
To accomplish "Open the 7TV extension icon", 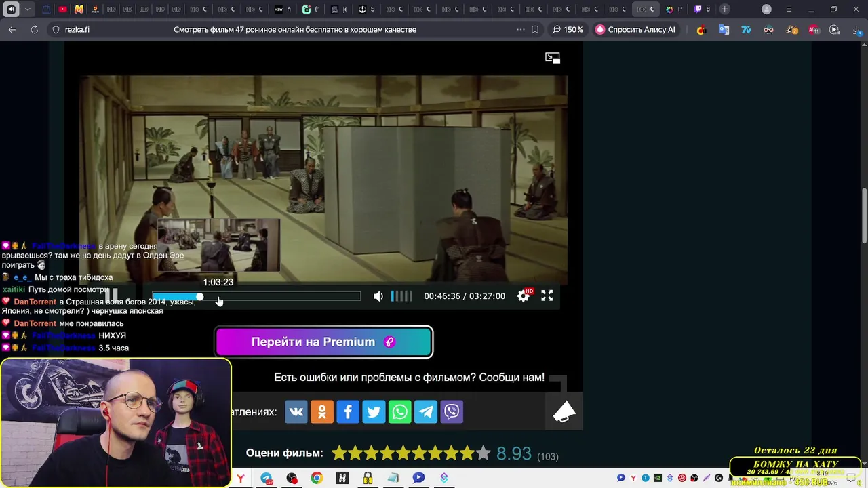I will (746, 30).
